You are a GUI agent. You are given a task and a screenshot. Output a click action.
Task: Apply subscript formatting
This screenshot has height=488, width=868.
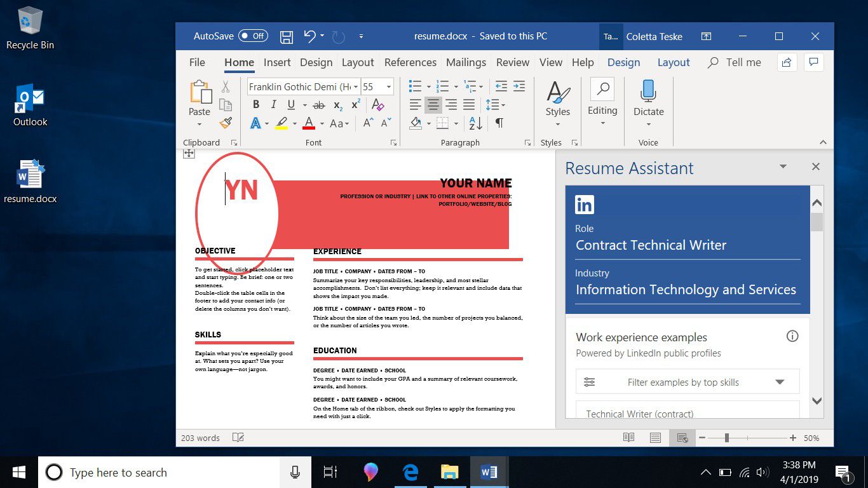[x=338, y=105]
